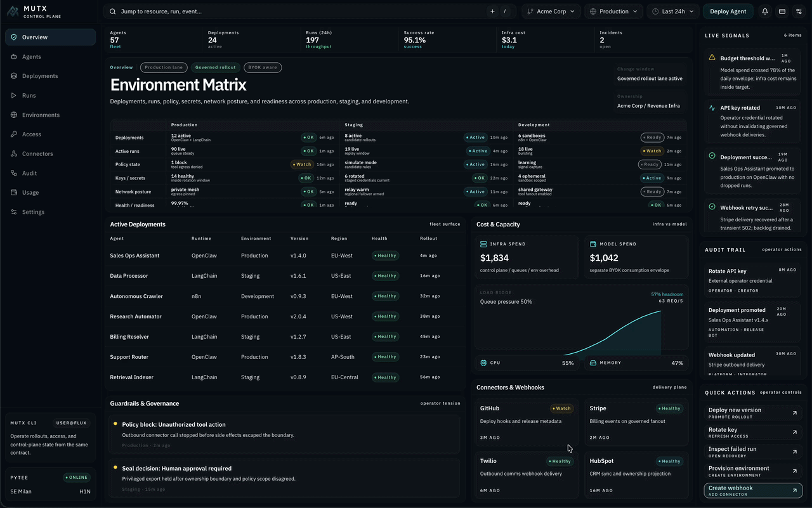812x508 pixels.
Task: Click the Agents robot icon in sidebar
Action: (x=14, y=56)
